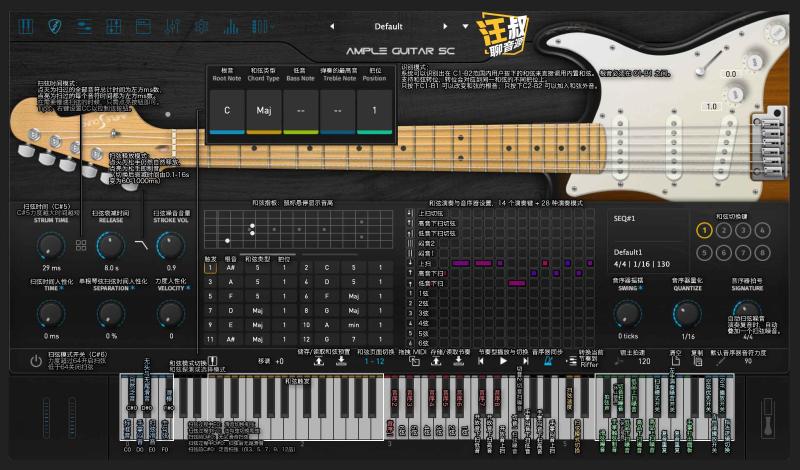The image size is (800, 470).
Task: Click the save chord preset upload arrow
Action: tap(319, 361)
